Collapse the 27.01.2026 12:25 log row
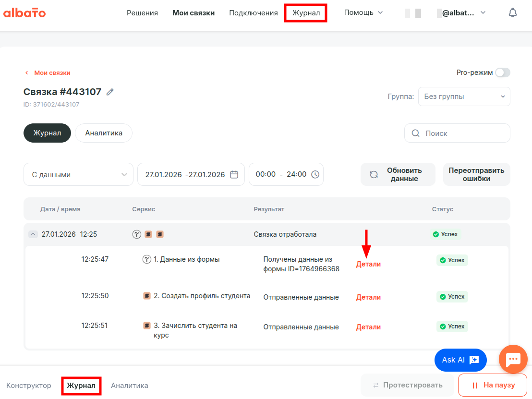532x399 pixels. (33, 235)
